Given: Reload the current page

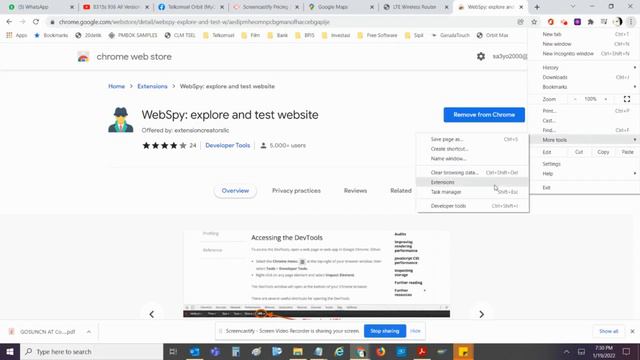Looking at the screenshot, I should pyautogui.click(x=36, y=22).
